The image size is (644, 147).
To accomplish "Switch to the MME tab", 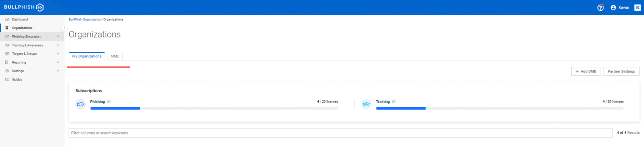I will click(115, 56).
